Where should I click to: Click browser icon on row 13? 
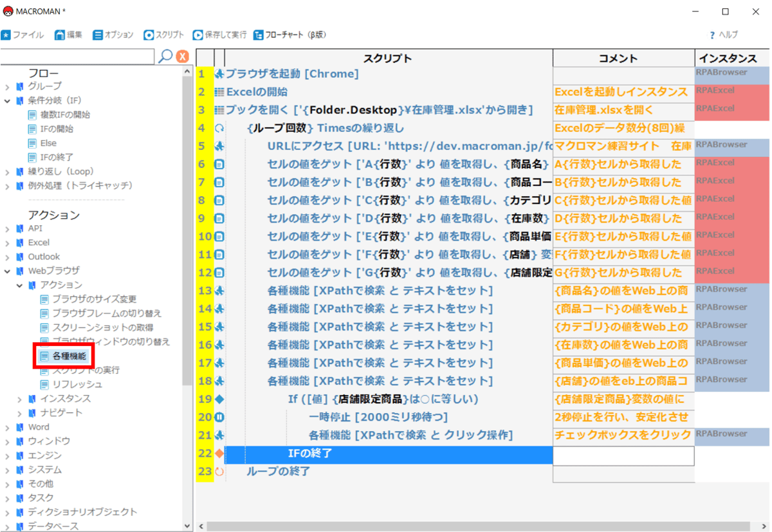click(x=219, y=291)
